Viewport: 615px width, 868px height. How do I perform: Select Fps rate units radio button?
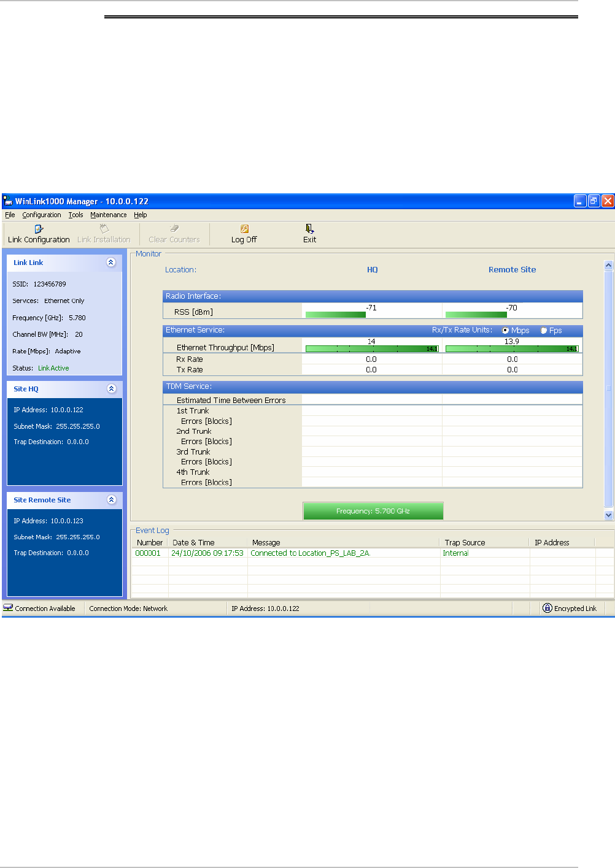pos(543,331)
